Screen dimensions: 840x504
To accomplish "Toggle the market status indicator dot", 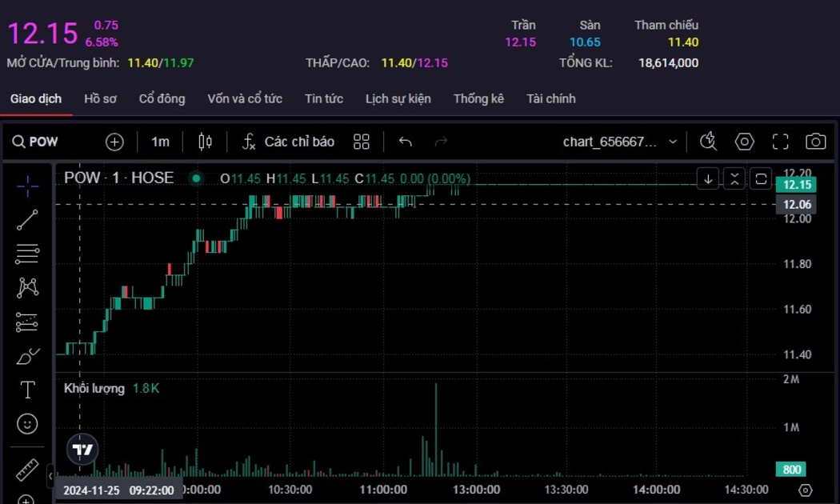I will 196,178.
